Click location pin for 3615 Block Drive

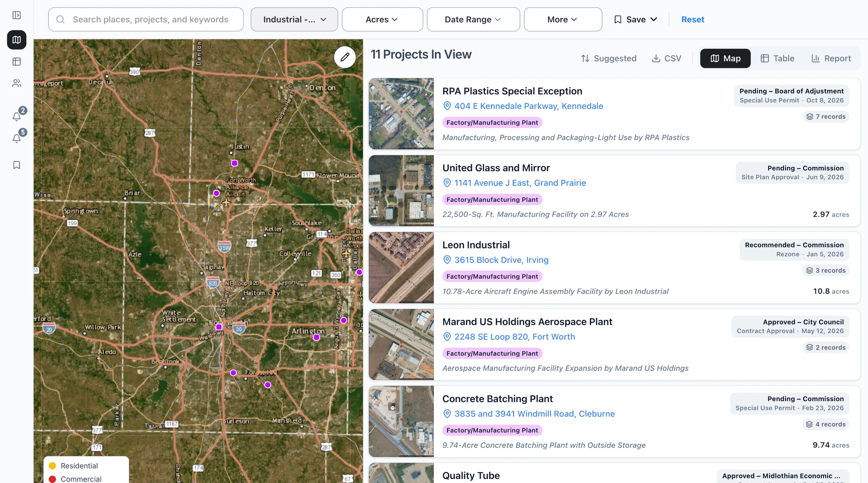coord(447,260)
